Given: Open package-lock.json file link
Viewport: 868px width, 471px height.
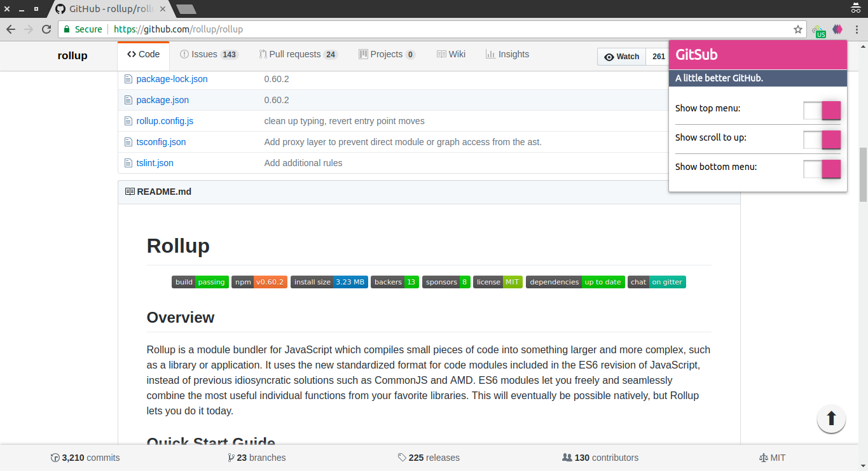Looking at the screenshot, I should (172, 79).
